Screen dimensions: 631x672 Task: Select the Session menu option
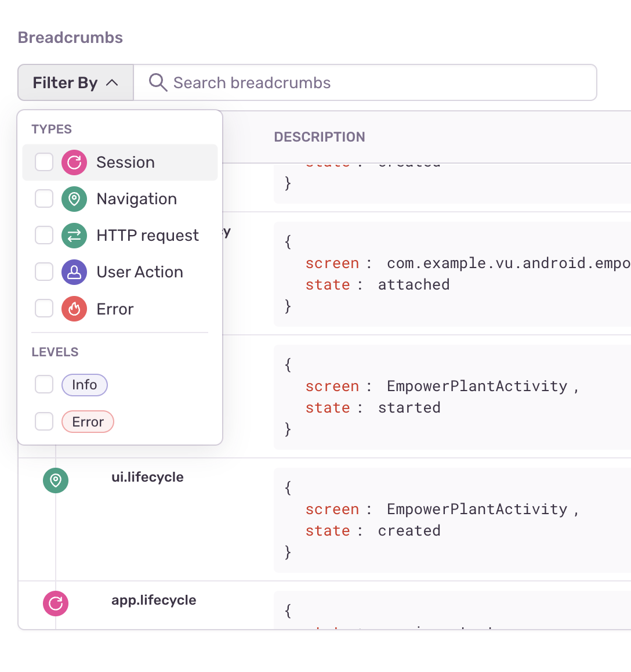pos(120,162)
